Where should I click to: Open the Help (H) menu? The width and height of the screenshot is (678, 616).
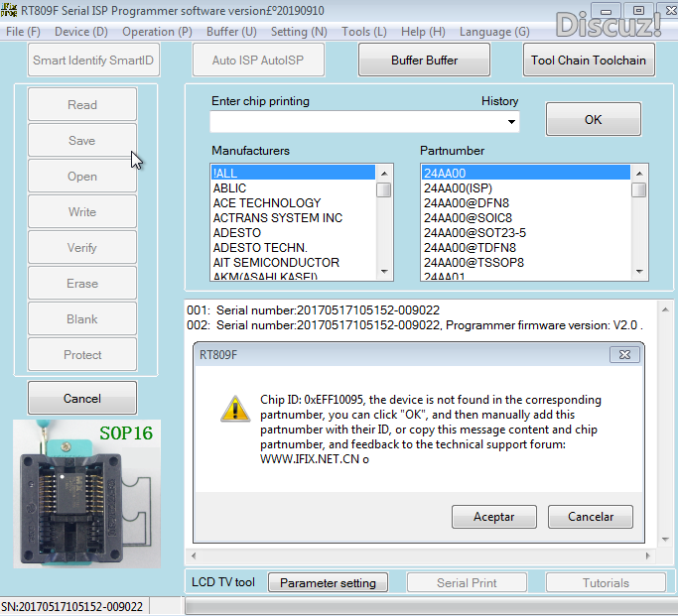pyautogui.click(x=423, y=32)
